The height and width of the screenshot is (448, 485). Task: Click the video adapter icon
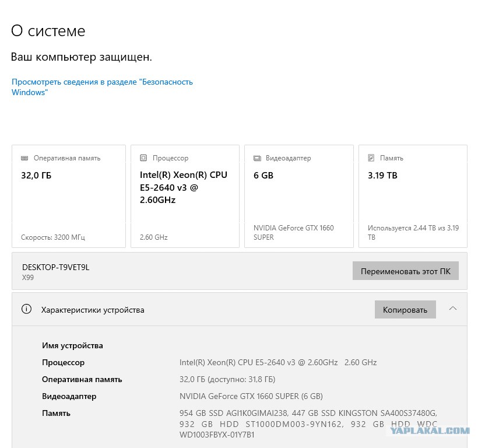tap(257, 158)
